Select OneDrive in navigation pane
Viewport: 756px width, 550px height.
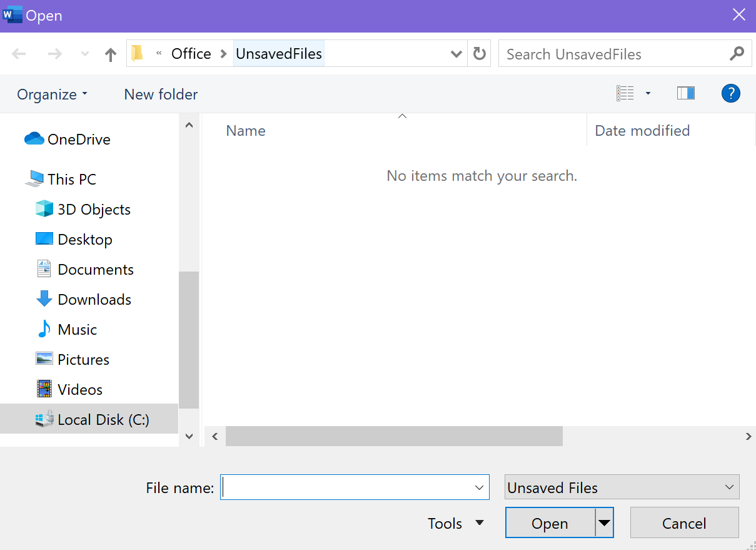pos(68,140)
